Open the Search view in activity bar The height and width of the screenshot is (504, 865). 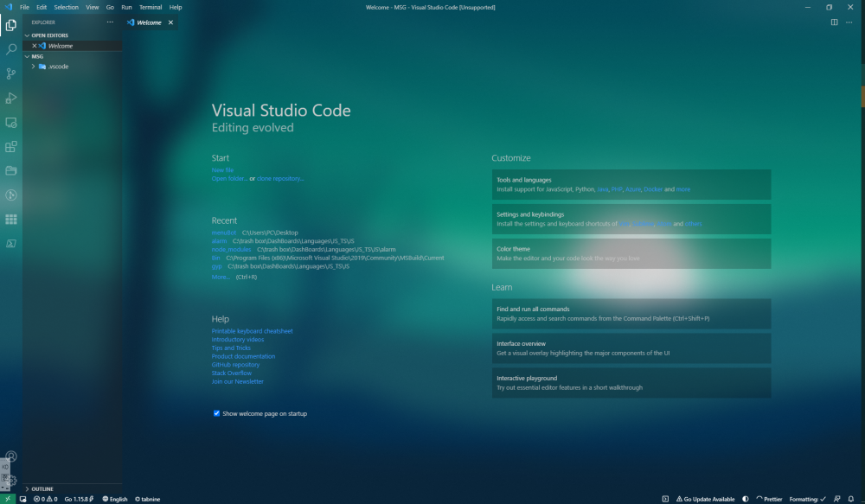[x=11, y=49]
